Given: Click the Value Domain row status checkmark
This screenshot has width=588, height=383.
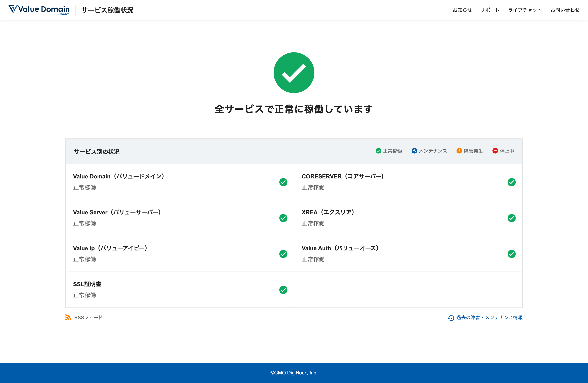Looking at the screenshot, I should click(x=283, y=182).
